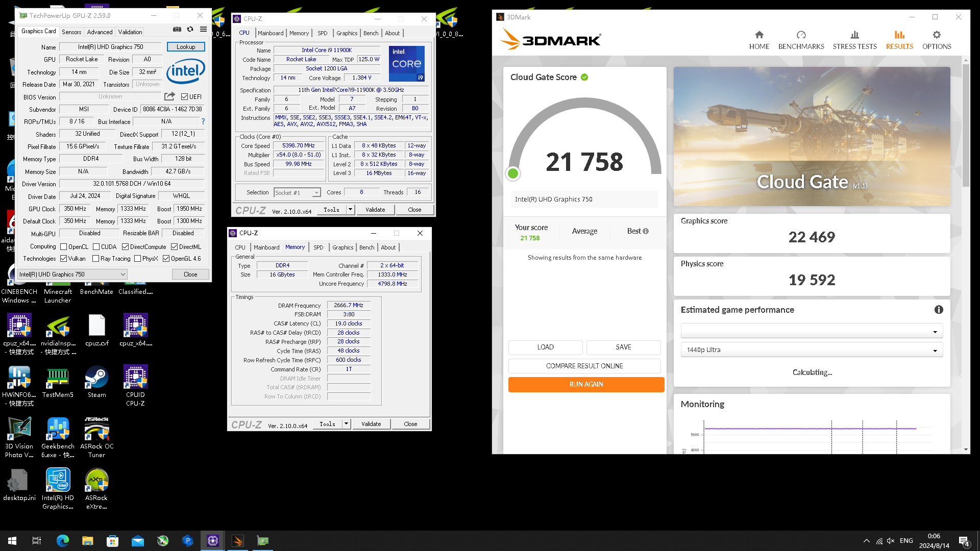
Task: Click the Lookup button in GPU-Z
Action: [x=186, y=47]
